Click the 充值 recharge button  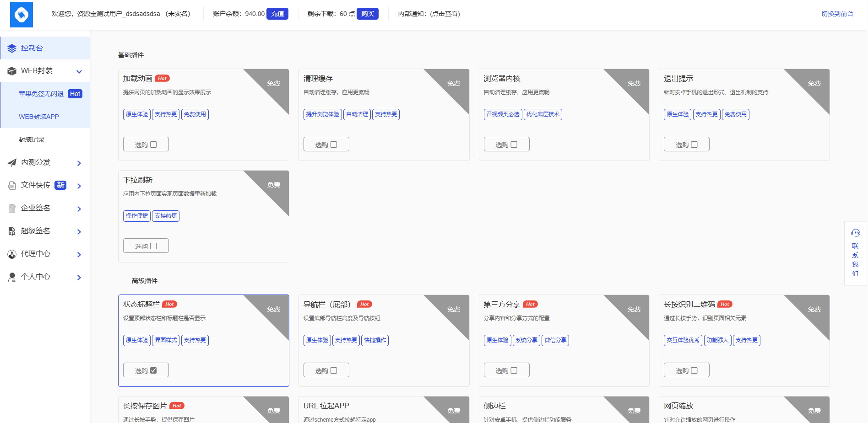(x=277, y=14)
